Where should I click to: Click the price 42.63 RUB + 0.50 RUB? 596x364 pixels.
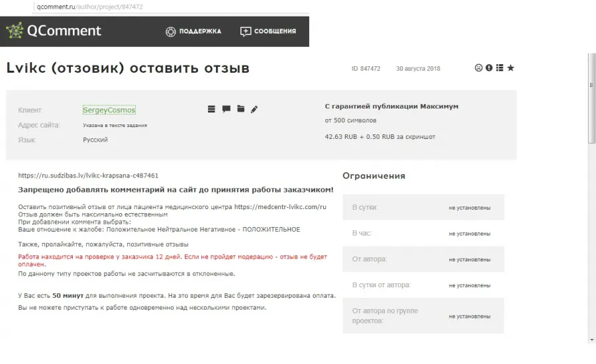coord(360,137)
